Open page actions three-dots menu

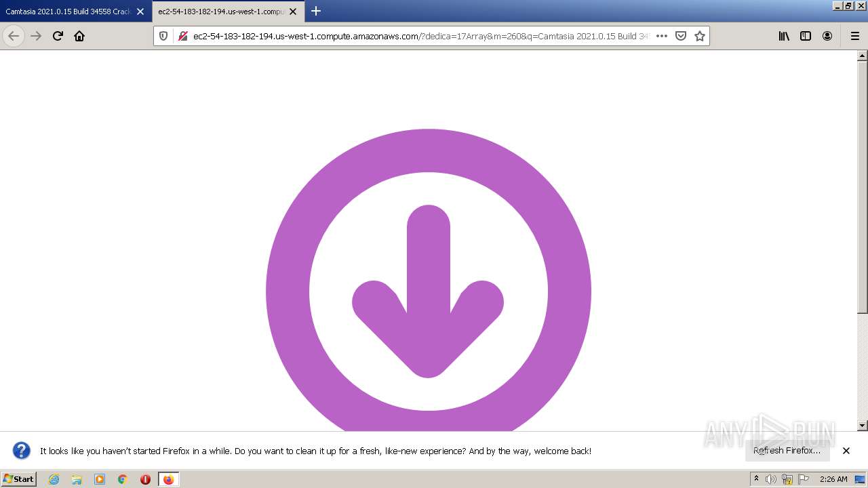pos(662,36)
